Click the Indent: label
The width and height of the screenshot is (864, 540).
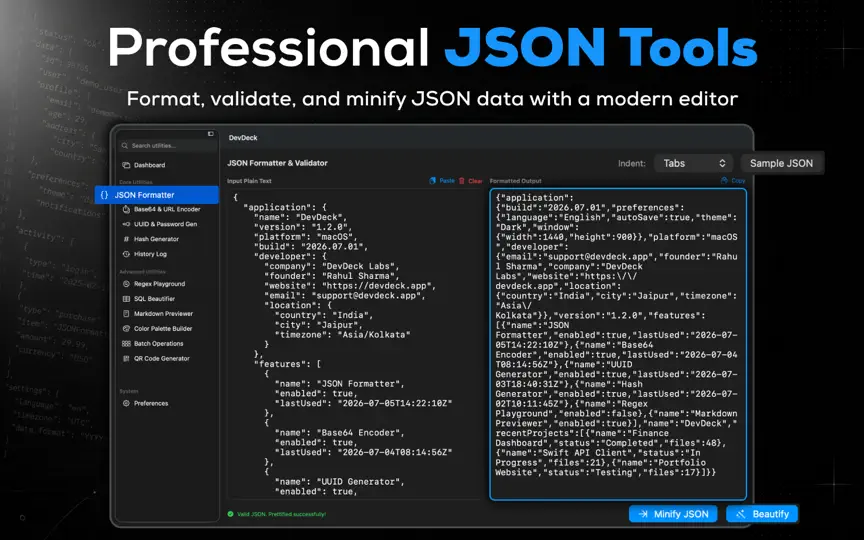[631, 164]
